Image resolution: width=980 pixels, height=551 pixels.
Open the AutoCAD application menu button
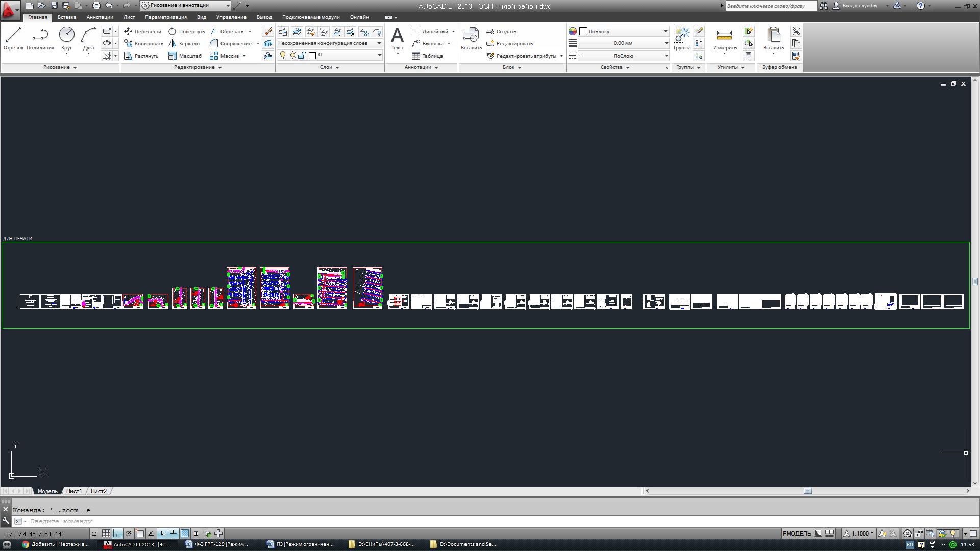coord(10,10)
